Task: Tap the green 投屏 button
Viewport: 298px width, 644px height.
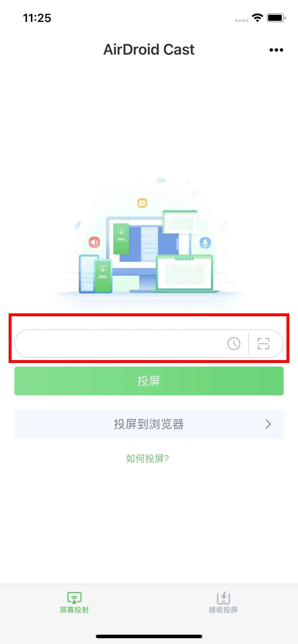Action: pos(149,381)
